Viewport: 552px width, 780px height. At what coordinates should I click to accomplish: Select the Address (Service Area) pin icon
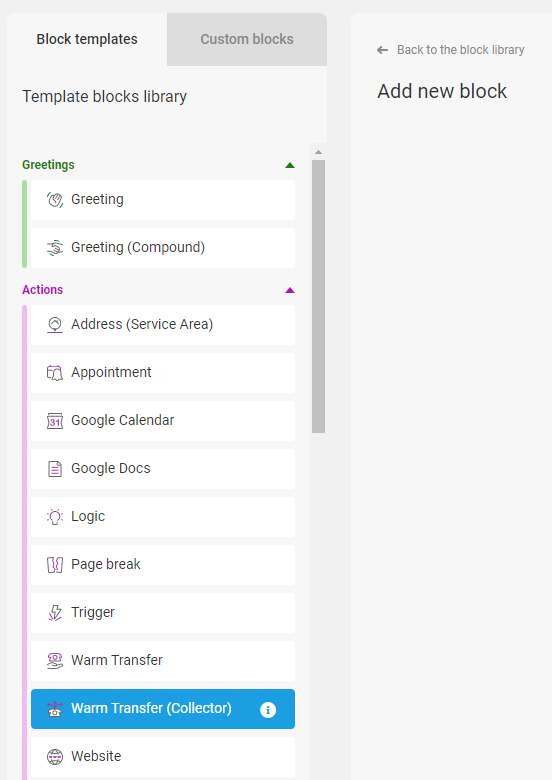coord(55,325)
